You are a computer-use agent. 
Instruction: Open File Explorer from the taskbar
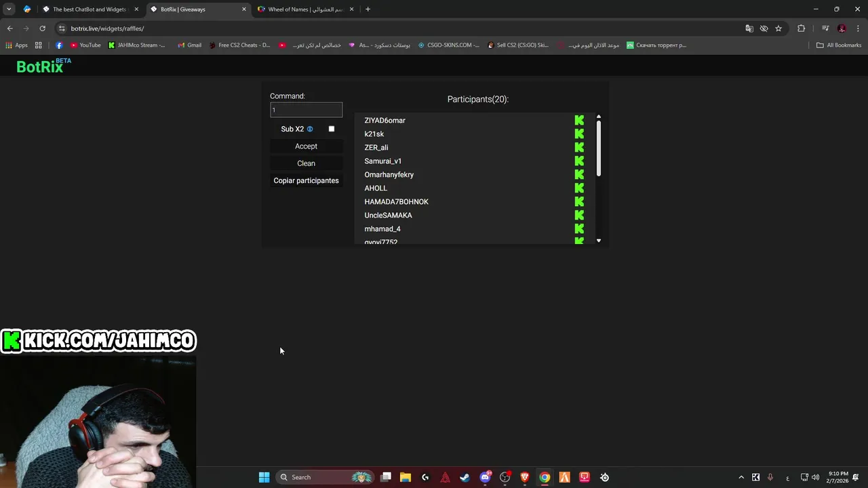tap(406, 477)
